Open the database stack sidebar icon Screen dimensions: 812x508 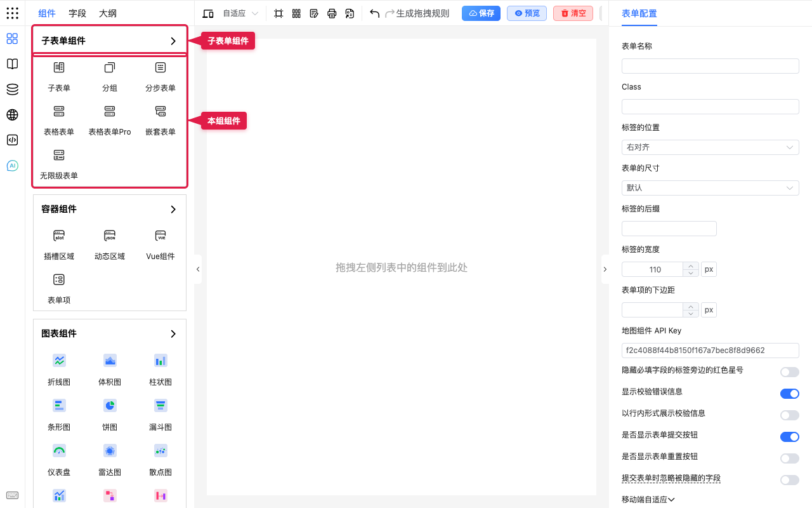(12, 90)
